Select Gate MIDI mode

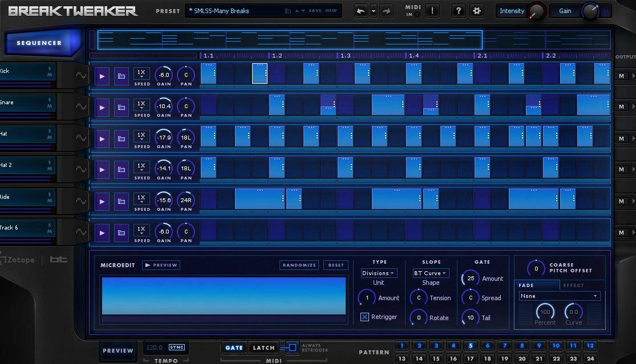(x=234, y=348)
